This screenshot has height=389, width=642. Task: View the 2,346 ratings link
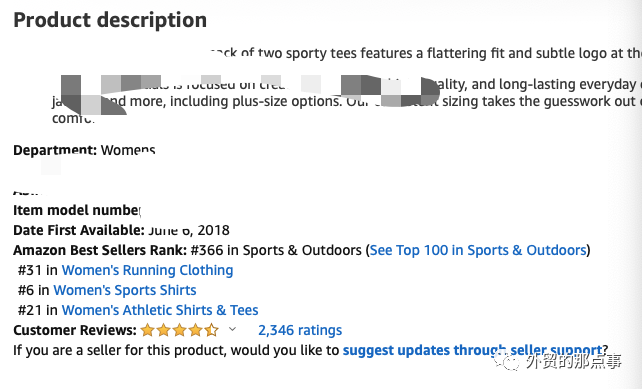pos(300,330)
